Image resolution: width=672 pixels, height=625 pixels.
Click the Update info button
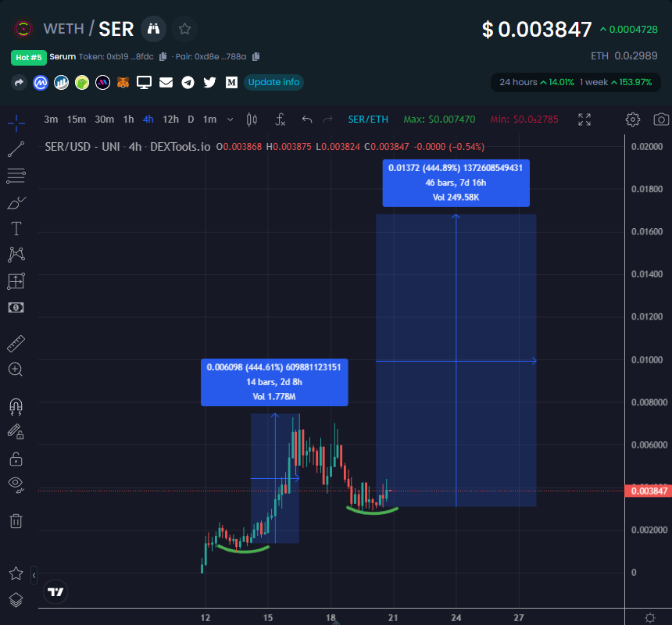tap(273, 82)
